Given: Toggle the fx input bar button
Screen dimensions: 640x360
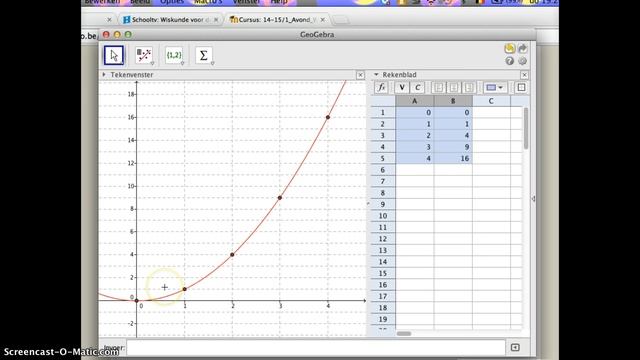Looking at the screenshot, I should pyautogui.click(x=381, y=87).
